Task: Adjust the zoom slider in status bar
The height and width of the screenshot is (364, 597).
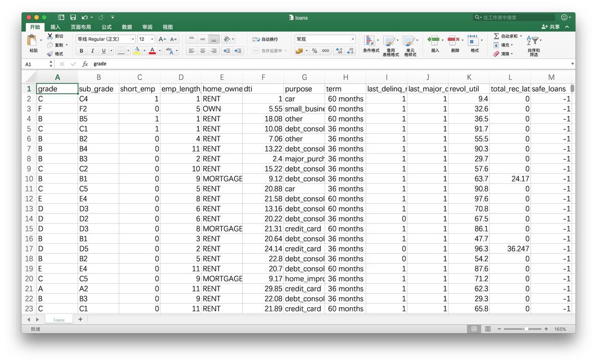Action: [x=526, y=329]
